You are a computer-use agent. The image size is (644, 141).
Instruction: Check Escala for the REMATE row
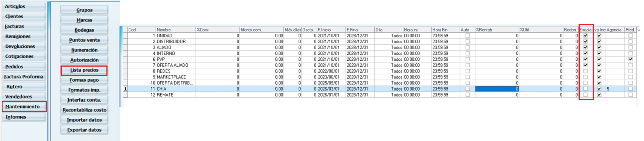(585, 95)
